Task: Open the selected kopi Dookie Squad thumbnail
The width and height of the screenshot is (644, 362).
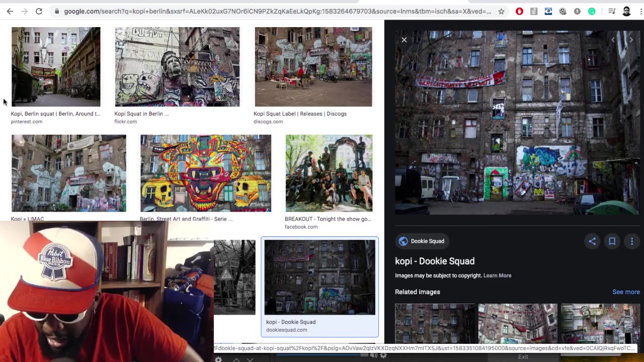Action: click(x=320, y=277)
